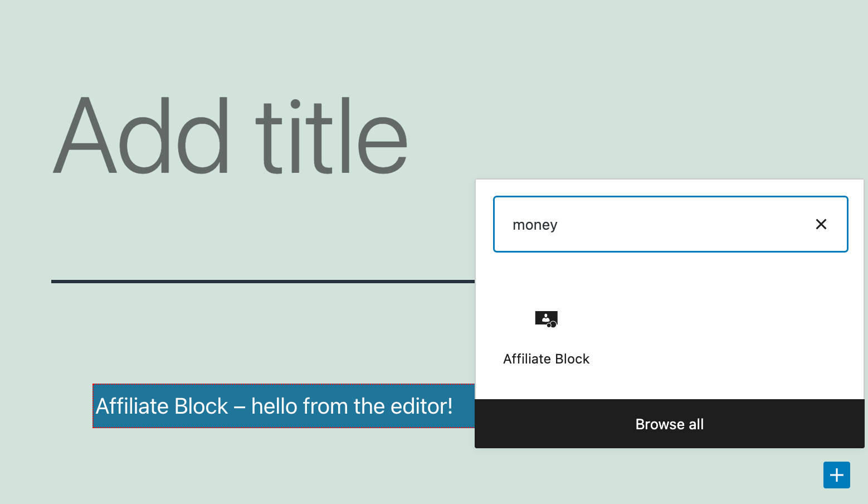Choose the 'Affiliate Block' search result label
868x504 pixels.
[546, 359]
